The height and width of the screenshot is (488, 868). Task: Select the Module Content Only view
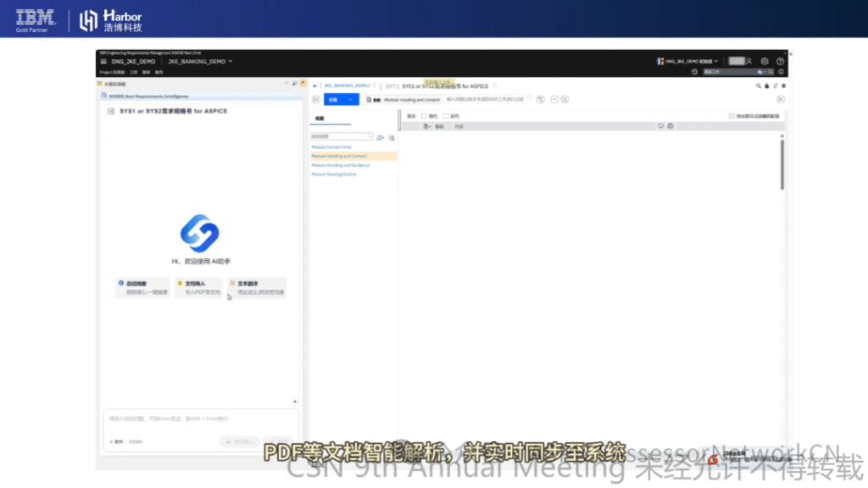pyautogui.click(x=331, y=147)
